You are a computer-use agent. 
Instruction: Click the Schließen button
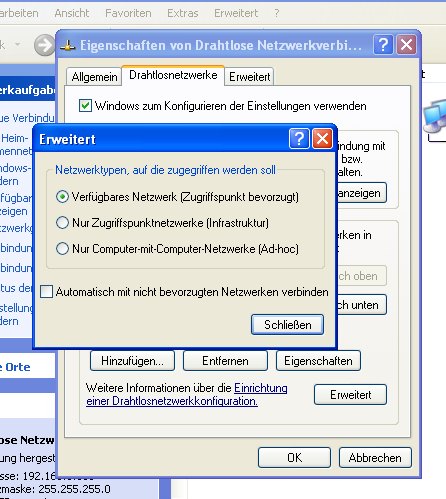pyautogui.click(x=287, y=324)
